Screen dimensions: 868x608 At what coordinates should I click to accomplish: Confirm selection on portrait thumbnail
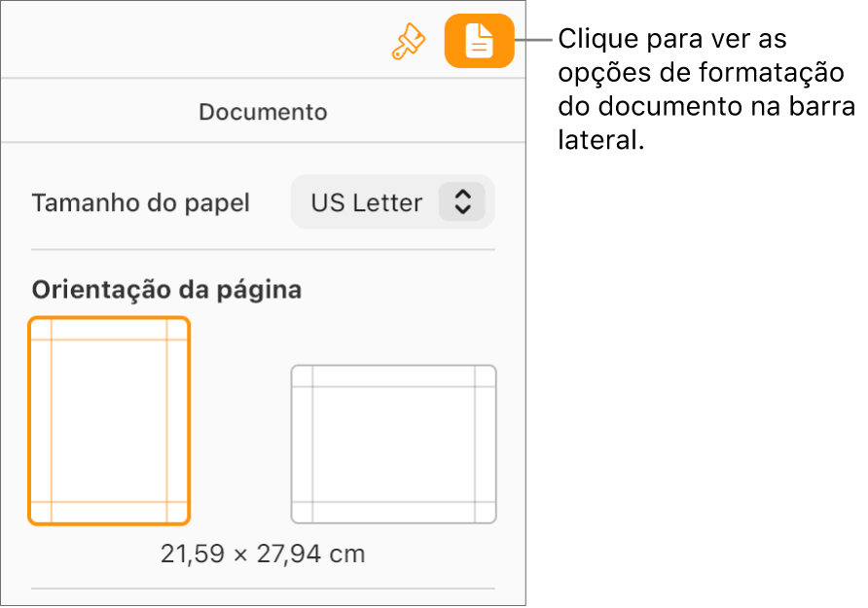pyautogui.click(x=109, y=419)
